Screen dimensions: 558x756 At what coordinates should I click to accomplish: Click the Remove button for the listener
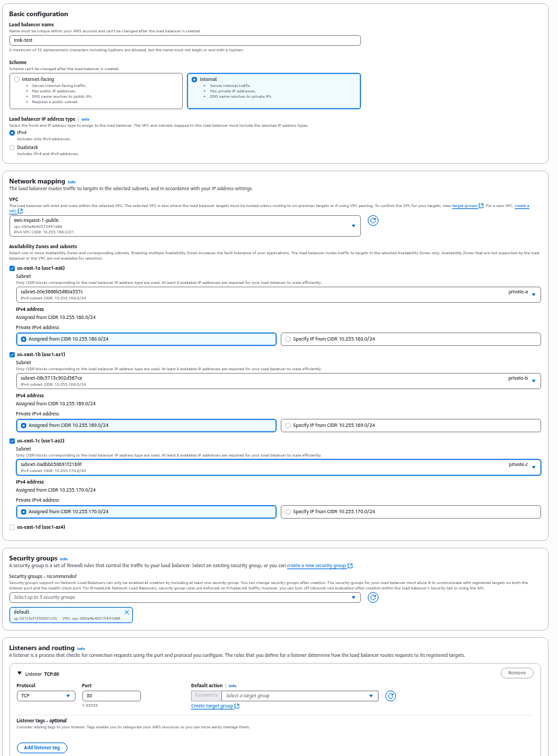pyautogui.click(x=516, y=672)
